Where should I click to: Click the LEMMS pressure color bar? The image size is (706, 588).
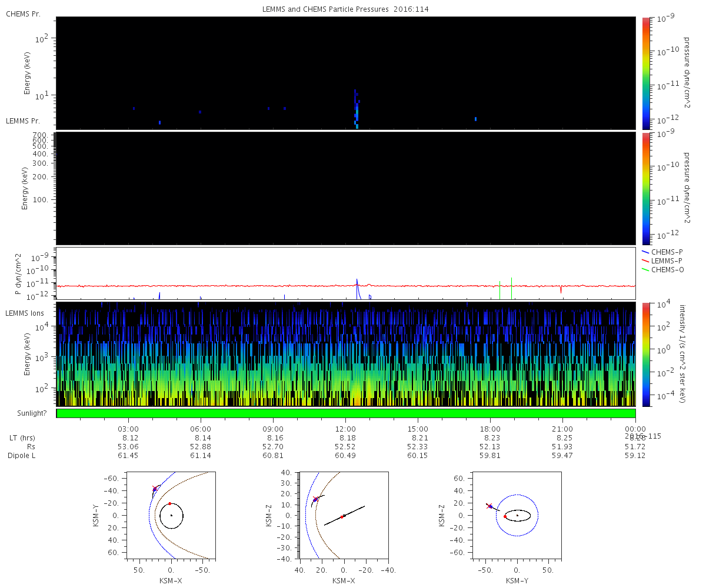pos(645,188)
